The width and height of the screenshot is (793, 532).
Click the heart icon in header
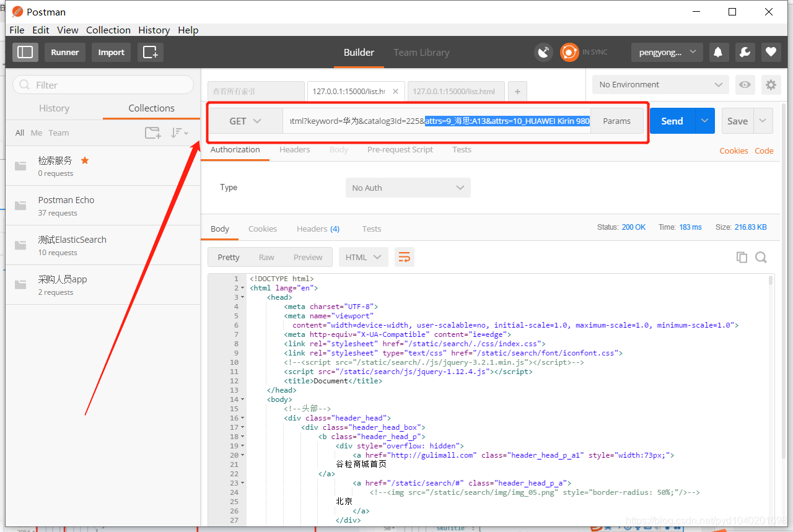point(771,52)
